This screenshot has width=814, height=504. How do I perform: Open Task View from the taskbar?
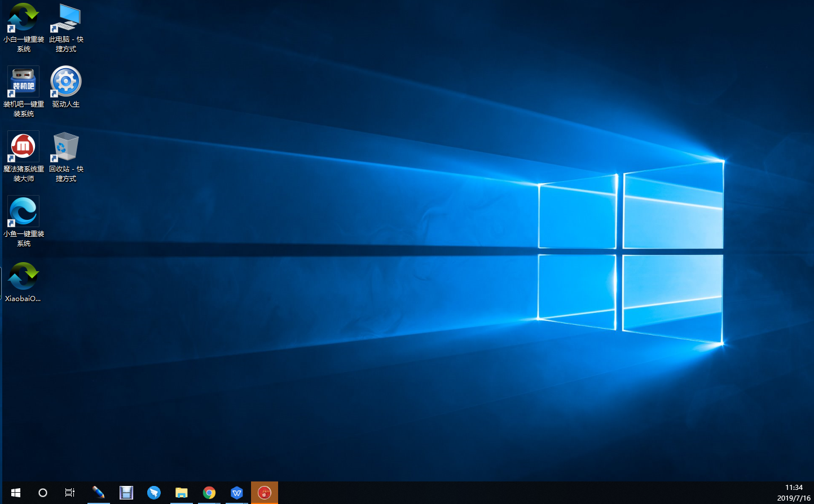pyautogui.click(x=69, y=492)
